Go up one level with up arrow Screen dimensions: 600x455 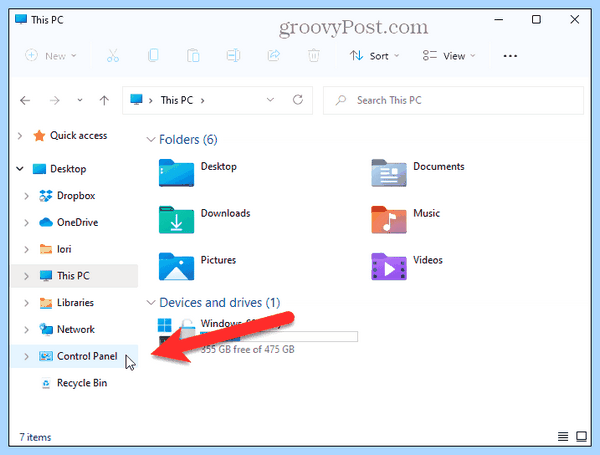[x=104, y=101]
